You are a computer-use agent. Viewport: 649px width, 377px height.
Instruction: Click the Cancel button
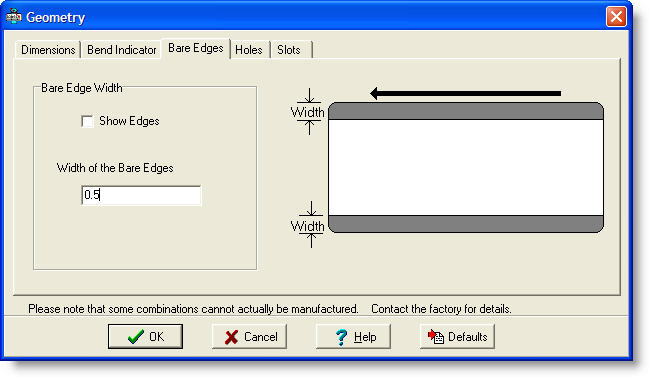(249, 336)
